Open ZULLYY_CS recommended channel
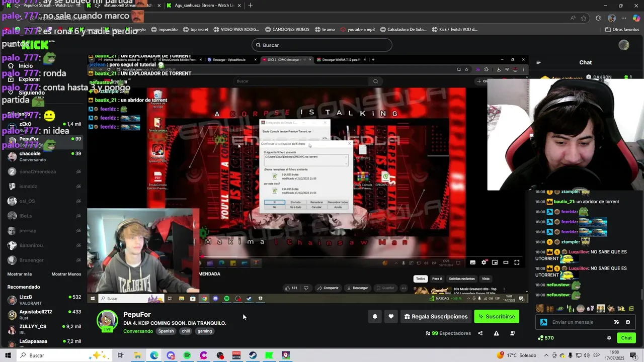This screenshot has height=362, width=644. (x=44, y=329)
